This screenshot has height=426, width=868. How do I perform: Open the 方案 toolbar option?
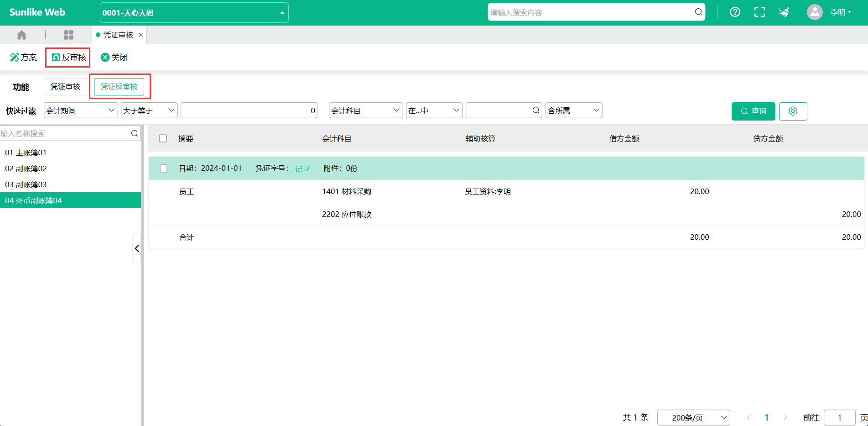(x=24, y=58)
